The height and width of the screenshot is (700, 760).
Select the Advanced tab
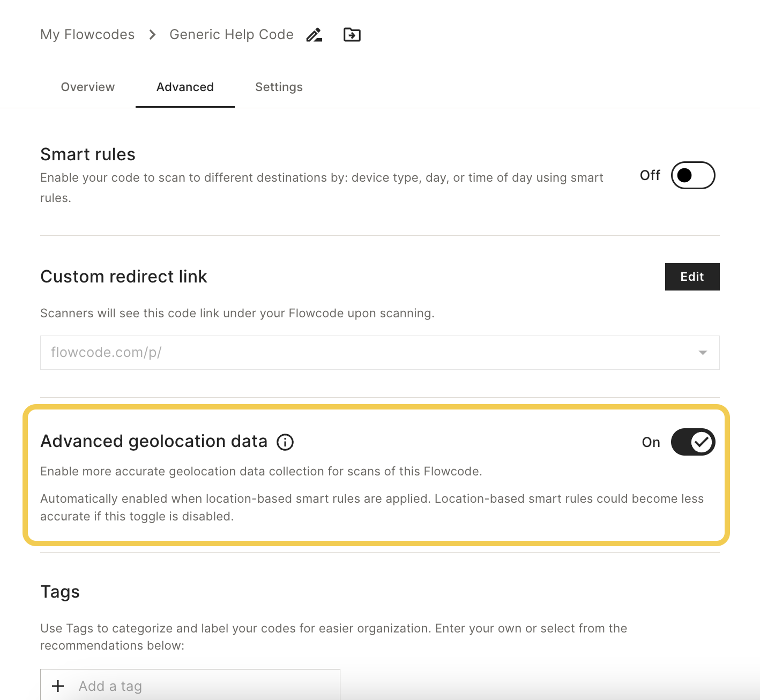click(185, 87)
